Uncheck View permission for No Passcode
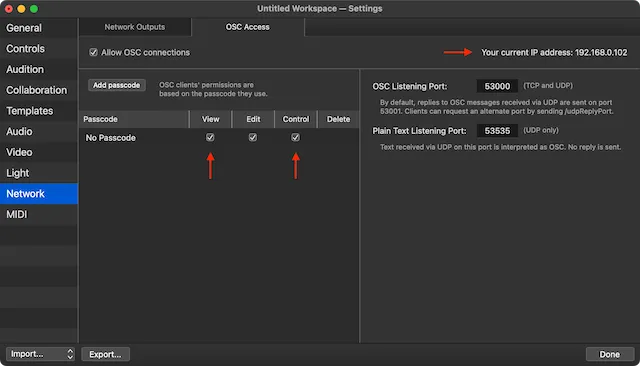 click(210, 138)
